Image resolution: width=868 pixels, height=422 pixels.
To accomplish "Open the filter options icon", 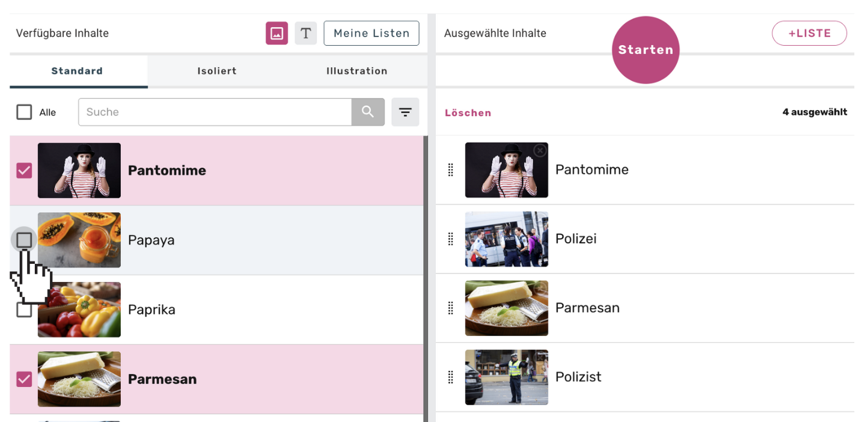I will [405, 112].
